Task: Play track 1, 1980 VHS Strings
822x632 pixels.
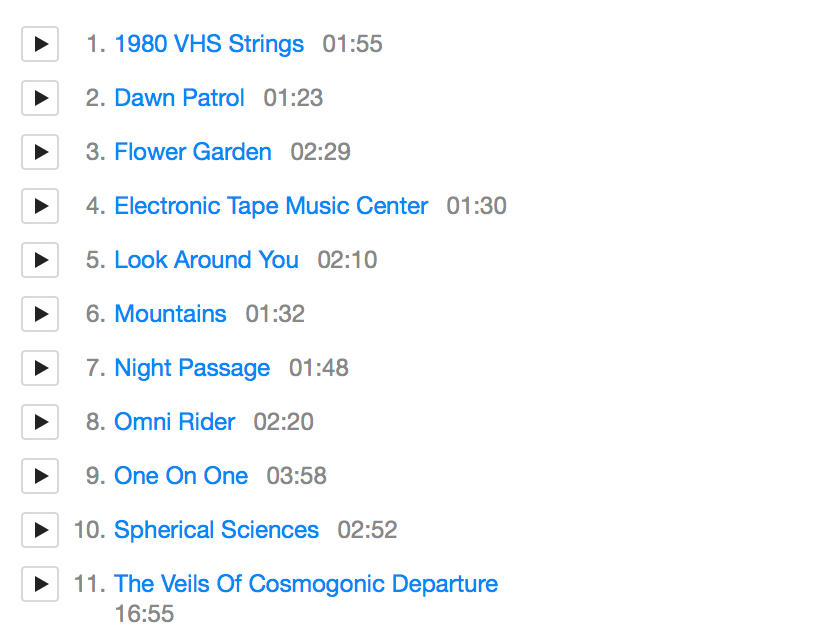Action: (40, 44)
